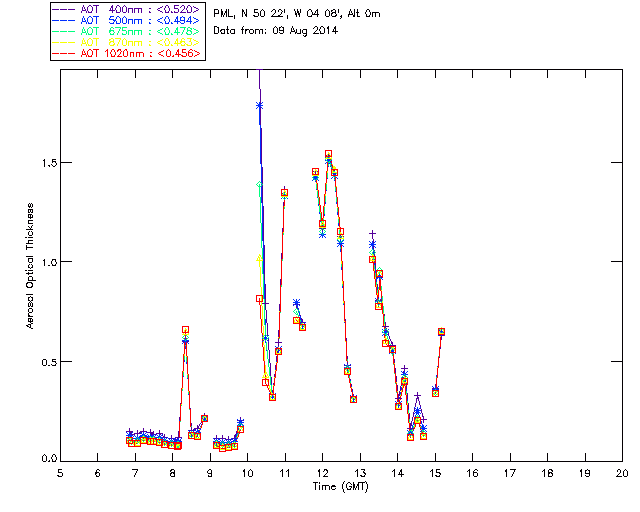
Task: Click the 'Aerosol Optical Thickness' axis label
Action: 30,266
